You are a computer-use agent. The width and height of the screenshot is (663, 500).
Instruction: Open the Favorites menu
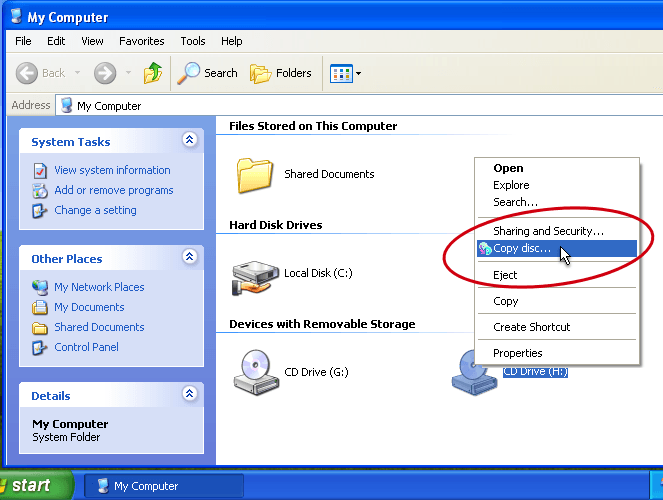coord(141,41)
